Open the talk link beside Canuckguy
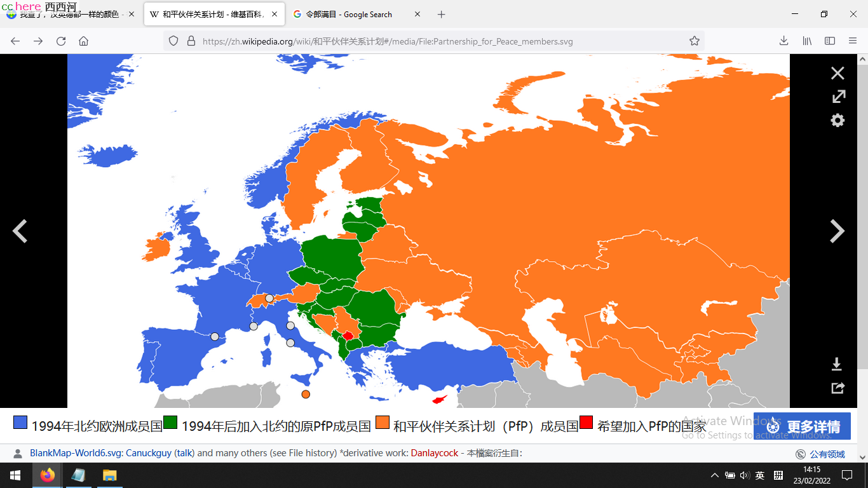Viewport: 868px width, 488px height. [x=185, y=454]
